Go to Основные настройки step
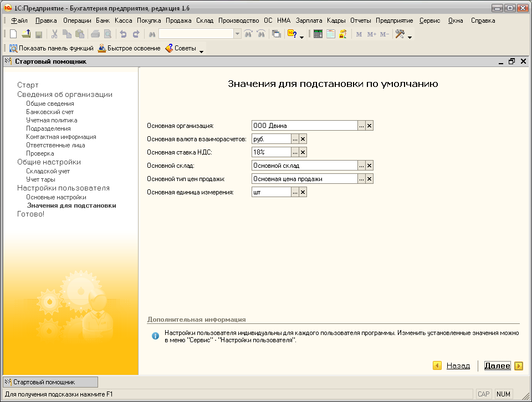Image resolution: width=532 pixels, height=402 pixels. coord(56,197)
